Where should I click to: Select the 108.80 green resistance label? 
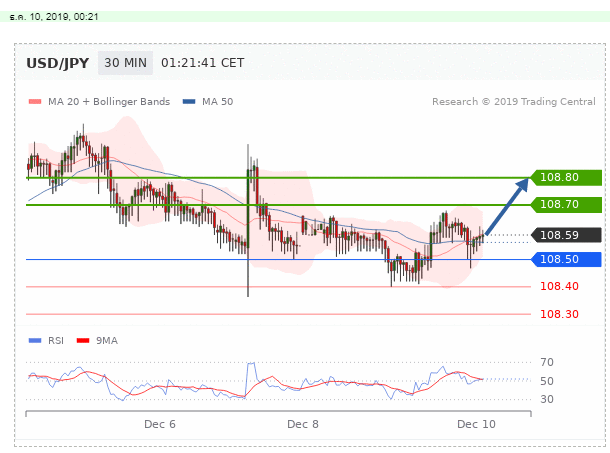point(567,178)
